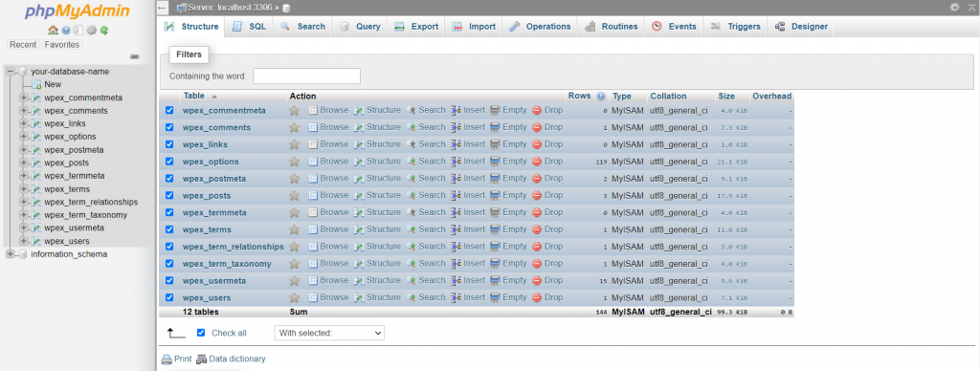Open the Routines tab
The height and width of the screenshot is (371, 980).
point(612,27)
